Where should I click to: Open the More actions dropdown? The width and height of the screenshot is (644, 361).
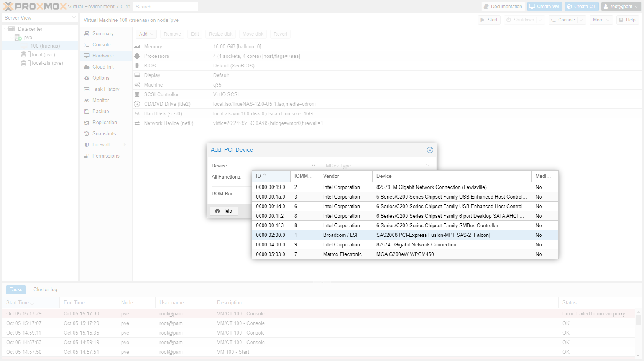[601, 20]
